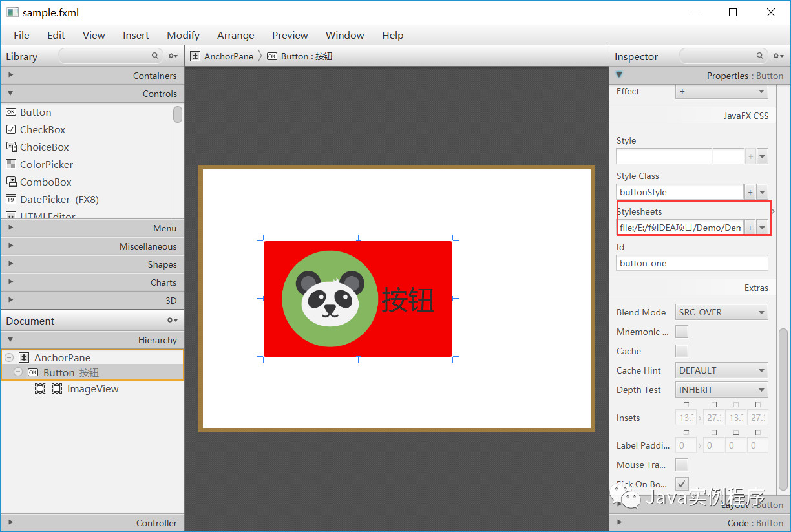Open the Document panel settings gear
The height and width of the screenshot is (532, 791).
[x=171, y=320]
